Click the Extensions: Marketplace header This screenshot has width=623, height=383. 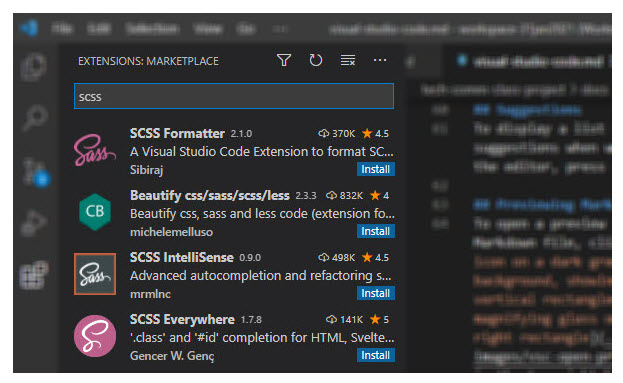pyautogui.click(x=148, y=61)
